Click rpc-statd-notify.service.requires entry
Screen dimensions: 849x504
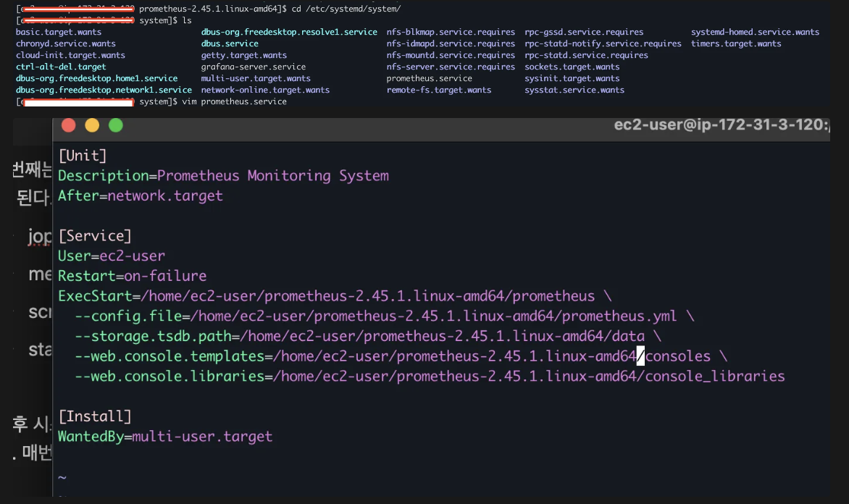(x=603, y=43)
